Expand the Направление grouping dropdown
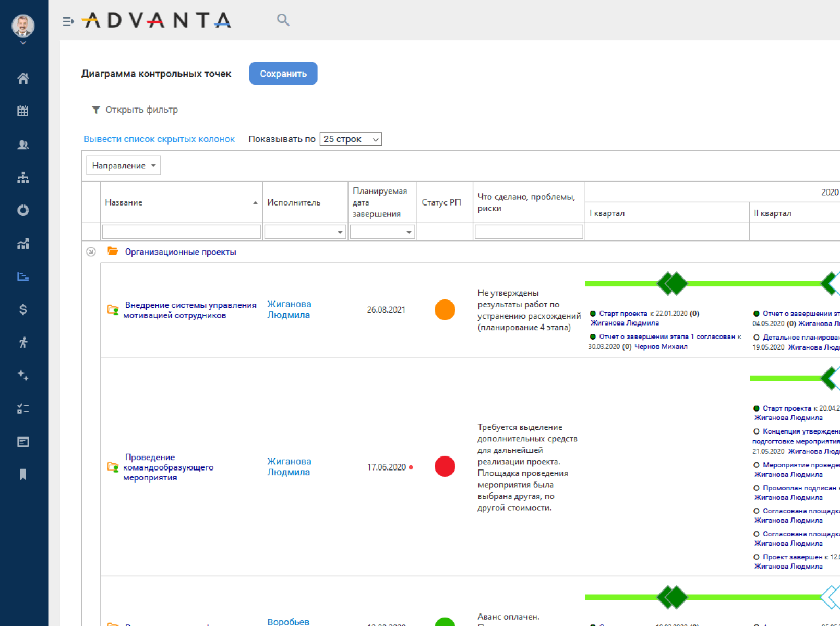 click(124, 166)
